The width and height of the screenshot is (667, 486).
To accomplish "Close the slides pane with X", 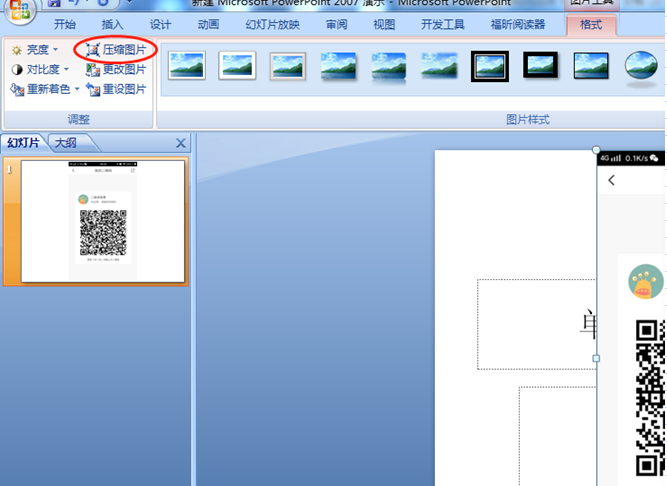I will tap(181, 143).
